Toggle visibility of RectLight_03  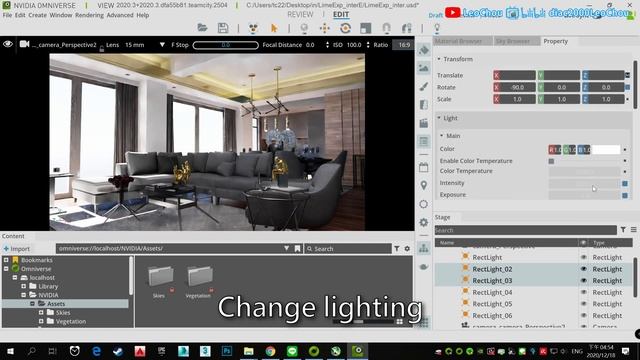click(584, 280)
